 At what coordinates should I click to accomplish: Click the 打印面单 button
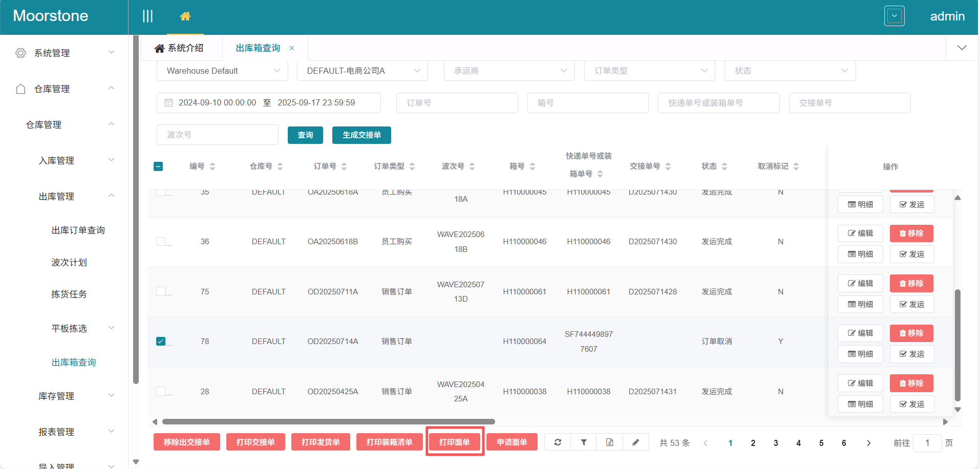pos(454,442)
